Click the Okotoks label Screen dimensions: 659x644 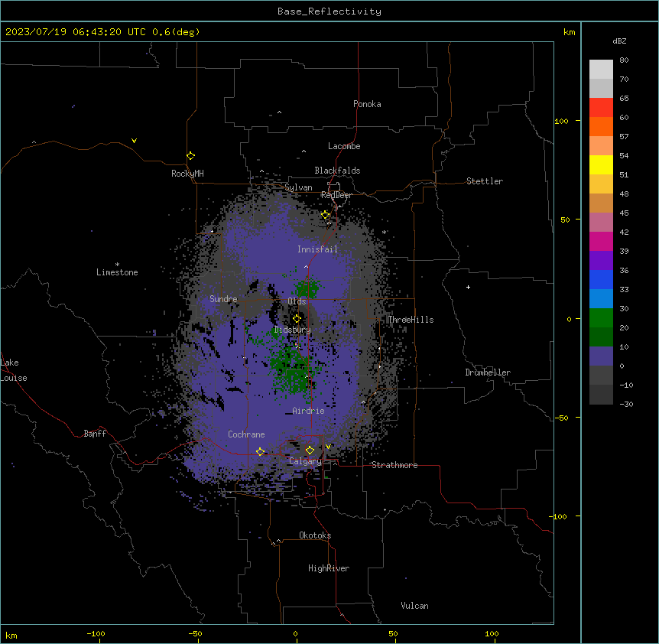(315, 535)
